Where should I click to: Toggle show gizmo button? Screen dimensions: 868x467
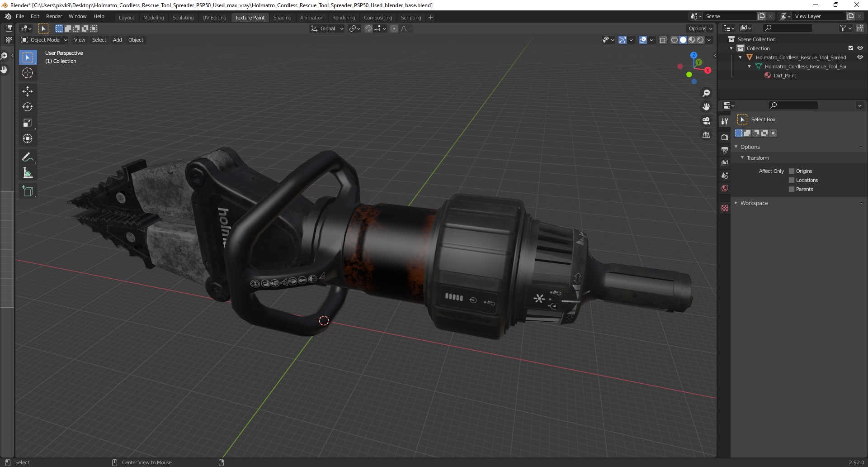[x=623, y=40]
